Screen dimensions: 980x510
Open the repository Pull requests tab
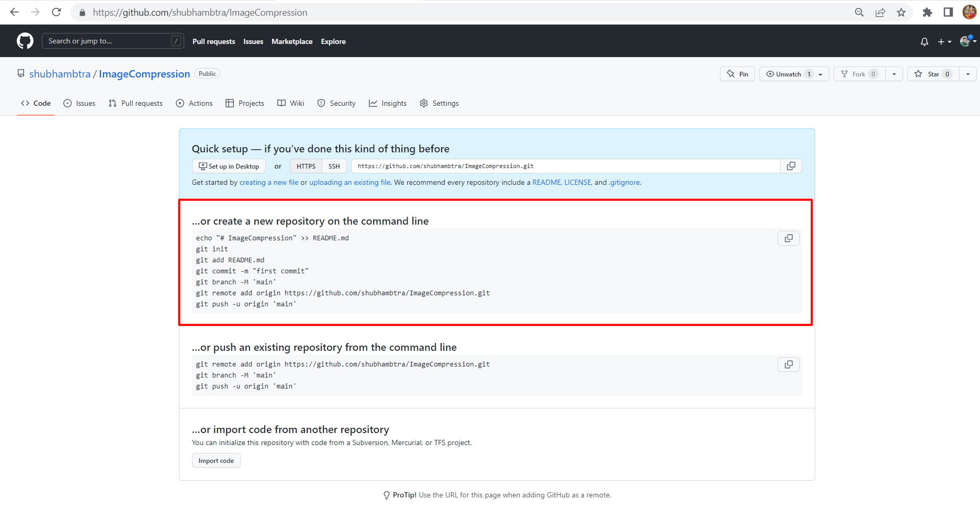pos(136,103)
